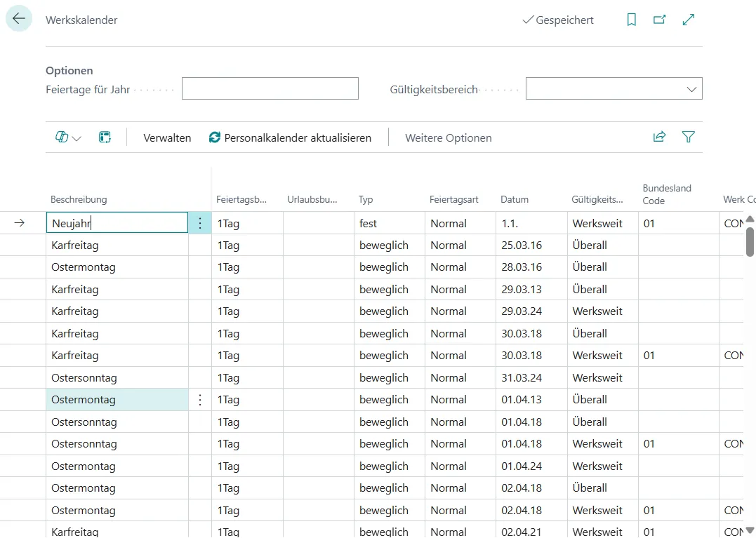The width and height of the screenshot is (756, 538).
Task: Open row options for Neujahr
Action: point(200,223)
